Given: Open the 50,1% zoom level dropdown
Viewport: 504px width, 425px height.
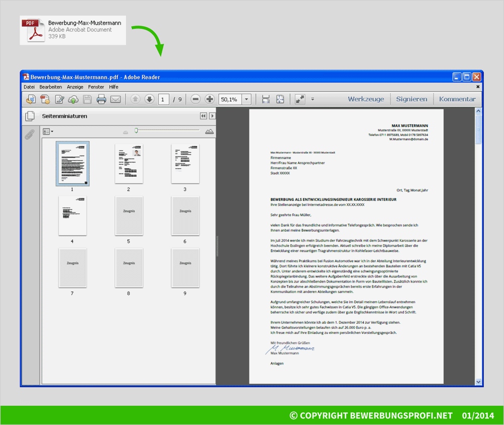Looking at the screenshot, I should [246, 99].
